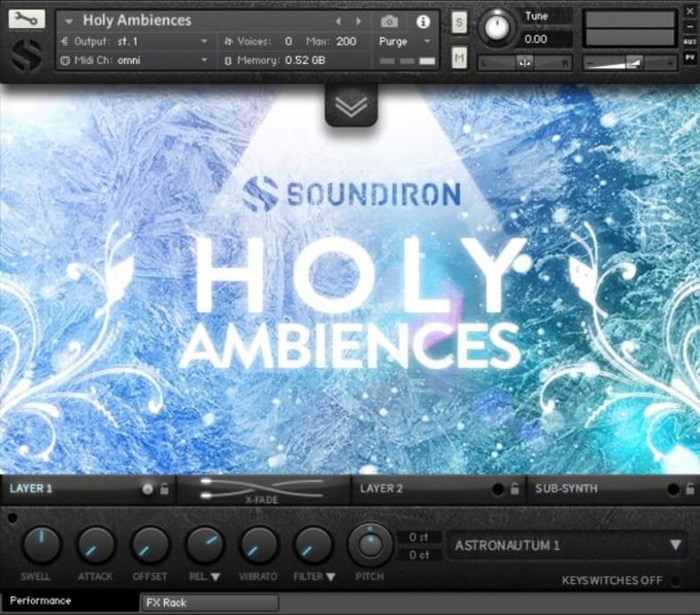Click the 0 ct cents pitch value
This screenshot has width=700, height=615.
pyautogui.click(x=418, y=555)
